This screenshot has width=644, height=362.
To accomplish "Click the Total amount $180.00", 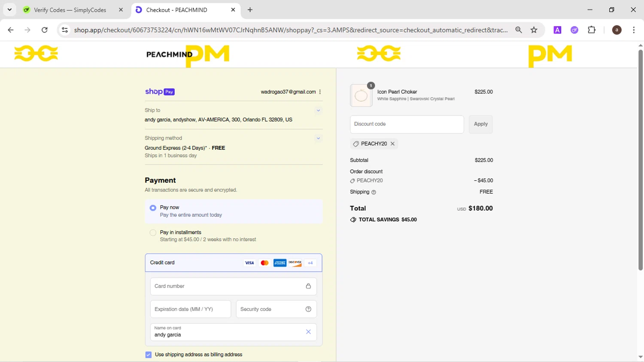I will click(x=480, y=208).
